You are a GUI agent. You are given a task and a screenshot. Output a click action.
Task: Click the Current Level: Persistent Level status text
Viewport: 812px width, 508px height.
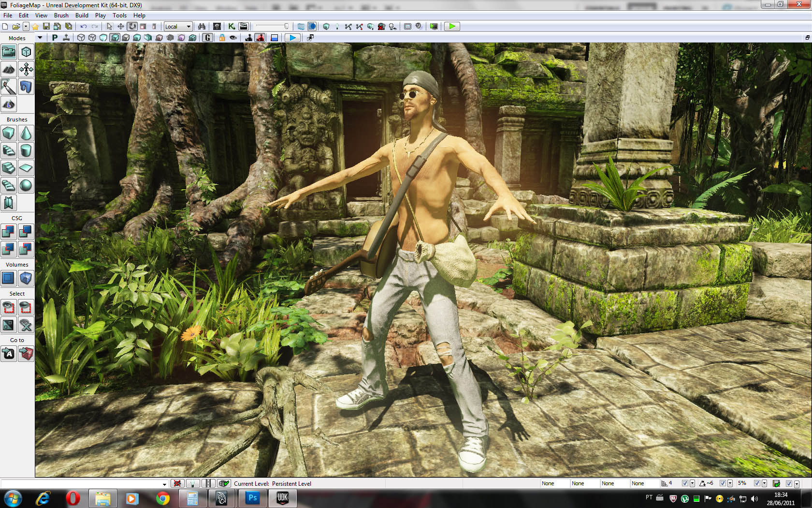tap(273, 484)
